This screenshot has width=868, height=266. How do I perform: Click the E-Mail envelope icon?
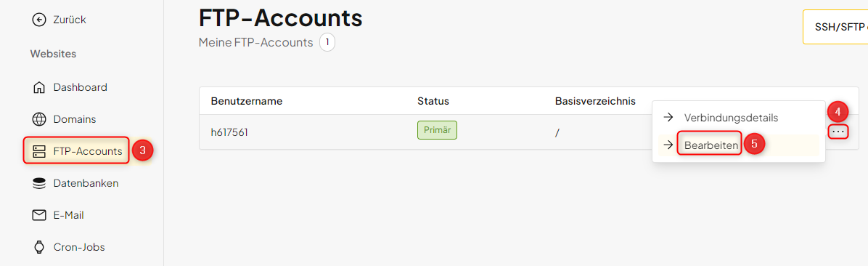38,215
